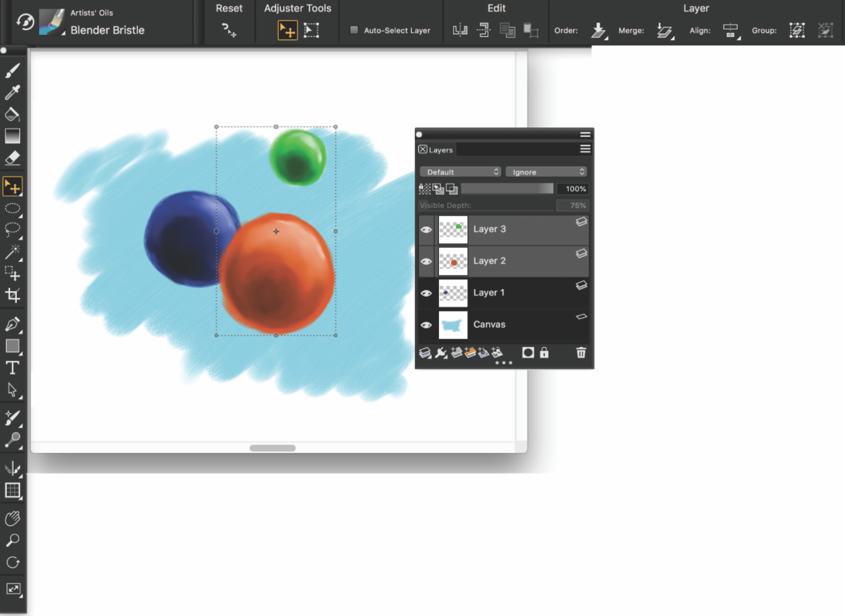Viewport: 845px width, 616px height.
Task: Hide Layer 1 with its eye toggle
Action: click(x=426, y=293)
